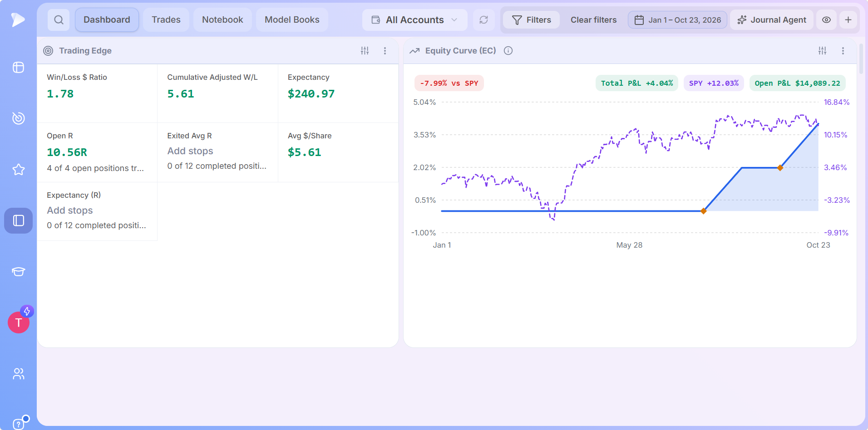
Task: Click the Avg $/Share $5.61 value
Action: click(x=304, y=152)
